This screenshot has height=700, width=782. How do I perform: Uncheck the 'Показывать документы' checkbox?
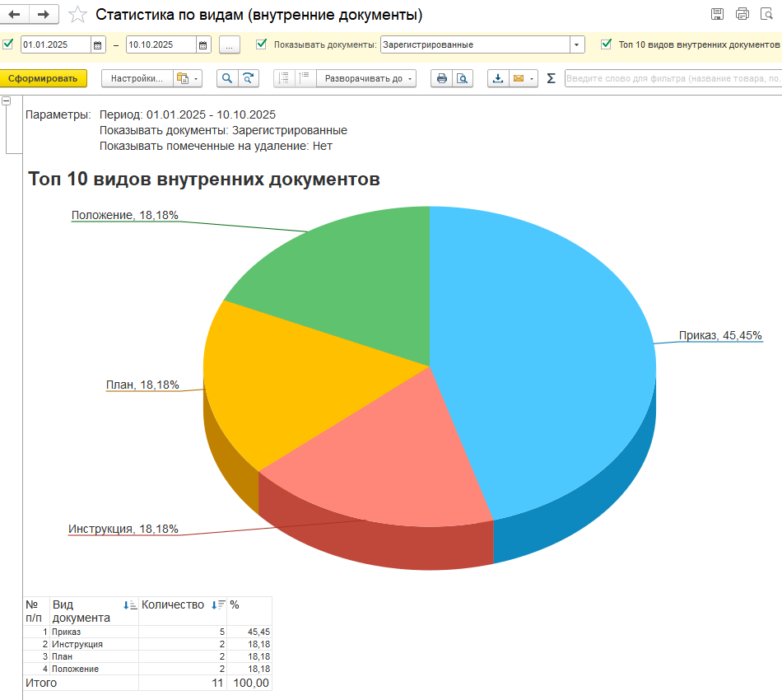pyautogui.click(x=262, y=44)
